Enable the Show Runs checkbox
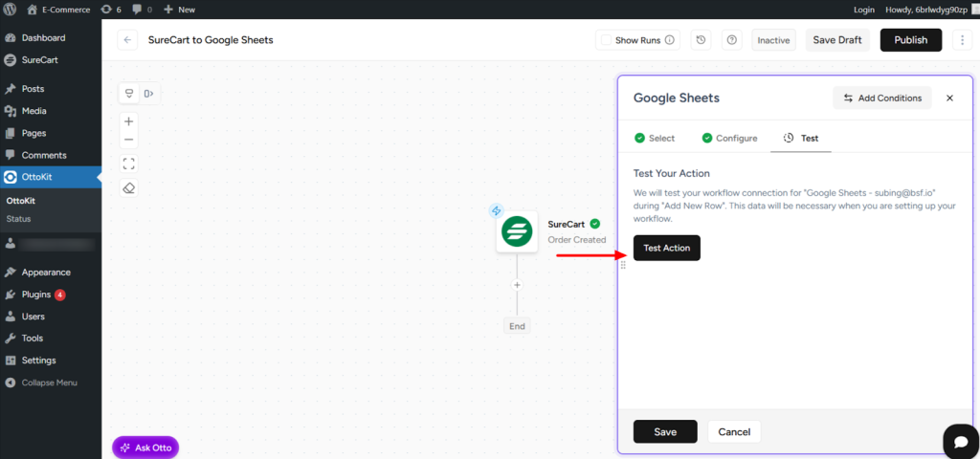The width and height of the screenshot is (980, 459). [x=605, y=40]
